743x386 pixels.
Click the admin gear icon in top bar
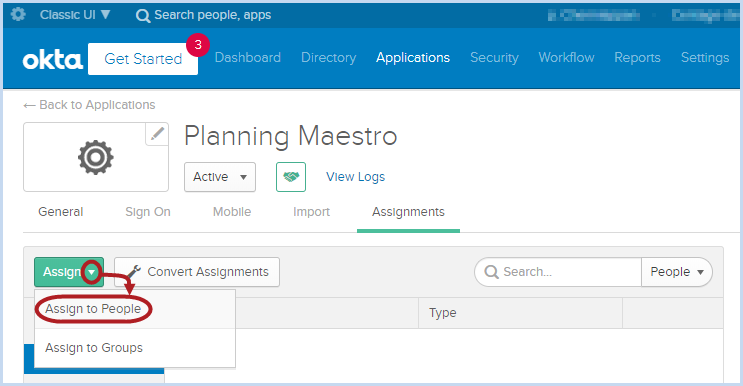tap(18, 14)
